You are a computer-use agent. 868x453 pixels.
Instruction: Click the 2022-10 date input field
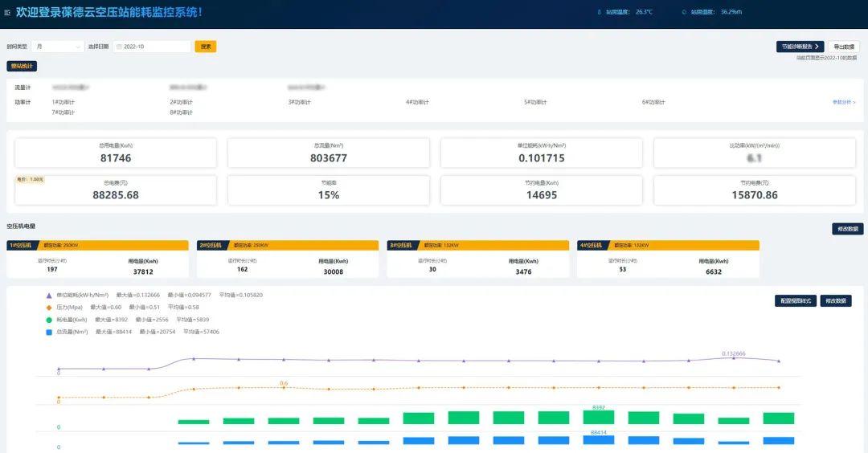pyautogui.click(x=153, y=47)
